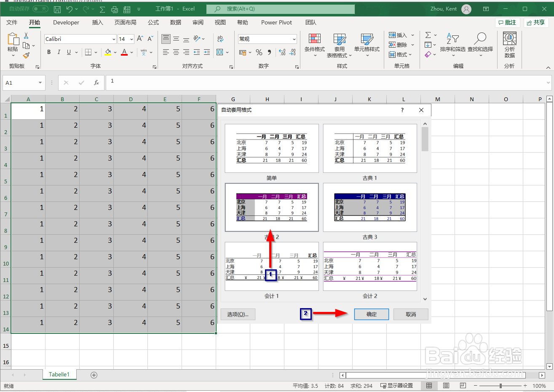Toggle the AutoSave (自动保存) switch
554x392 pixels.
(40, 9)
